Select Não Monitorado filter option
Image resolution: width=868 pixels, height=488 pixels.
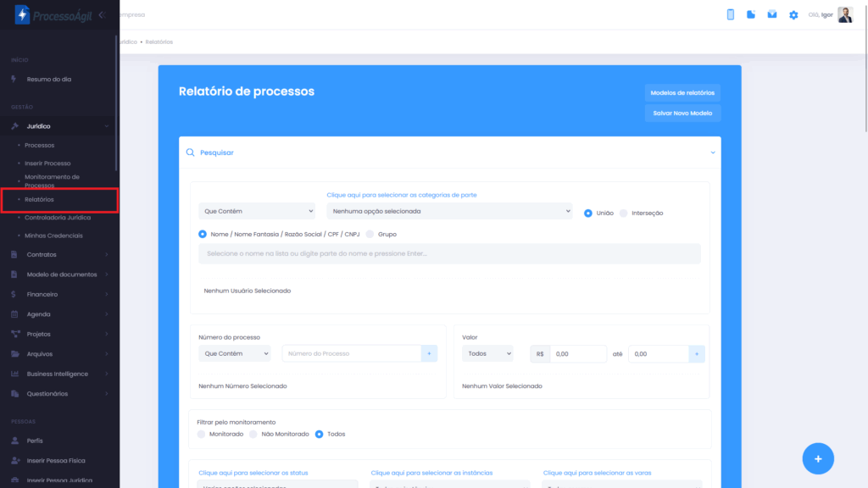click(253, 434)
